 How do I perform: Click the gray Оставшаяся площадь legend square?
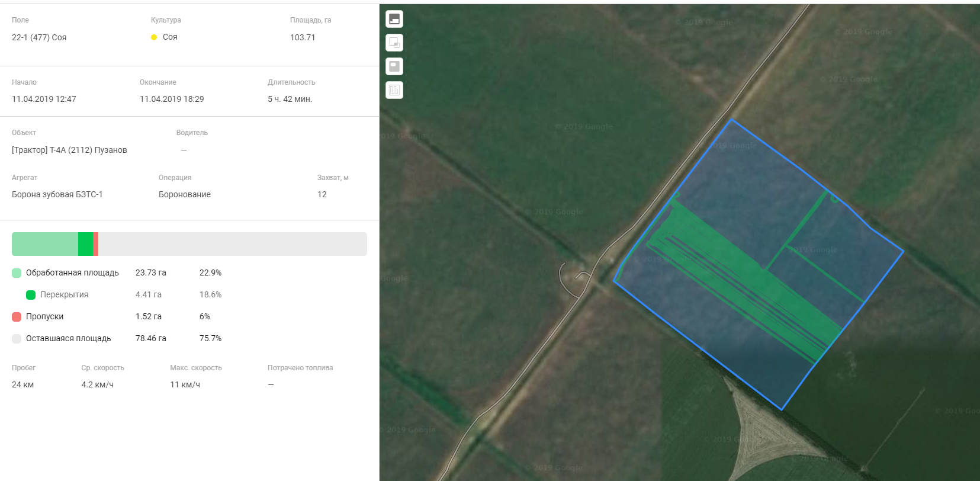[x=17, y=339]
